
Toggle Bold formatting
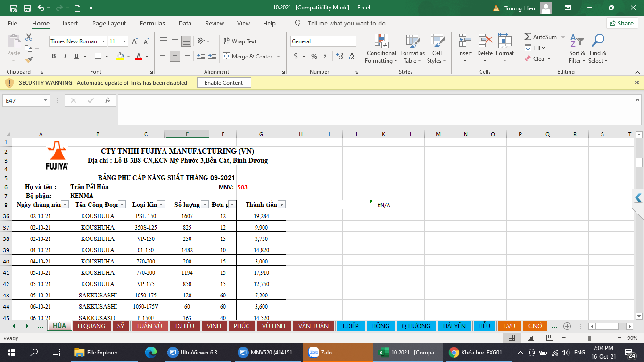pyautogui.click(x=54, y=56)
